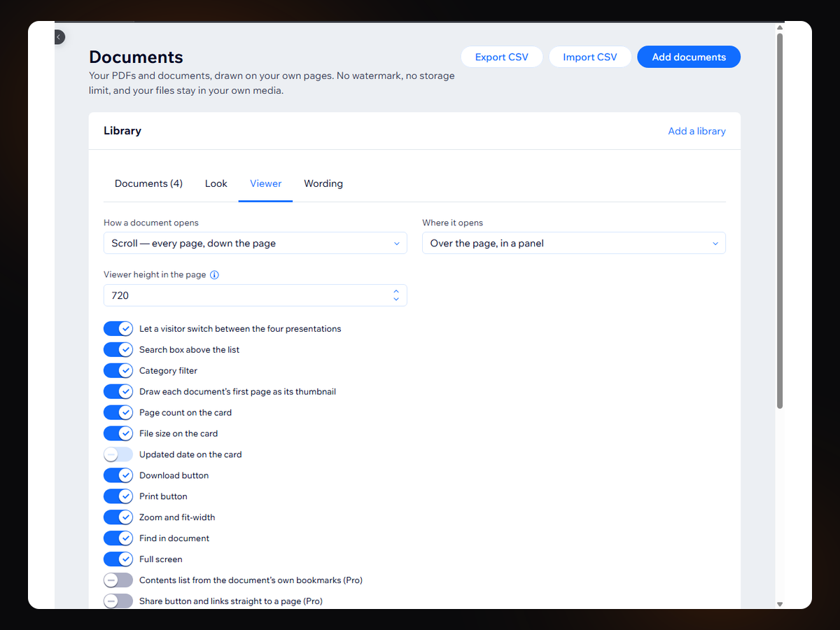This screenshot has height=630, width=840.
Task: Turn off the Print button switch
Action: [118, 497]
